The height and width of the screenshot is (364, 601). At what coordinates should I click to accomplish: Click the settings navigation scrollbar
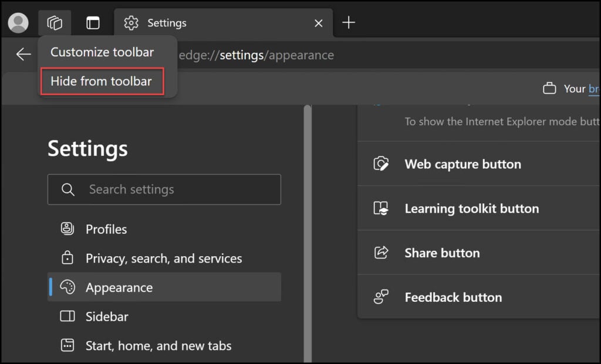click(x=308, y=233)
